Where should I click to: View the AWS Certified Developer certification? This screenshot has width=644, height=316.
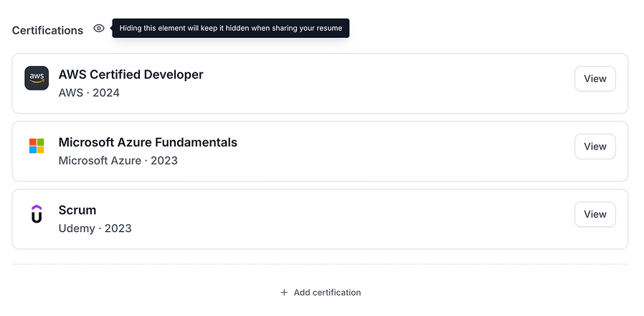595,78
